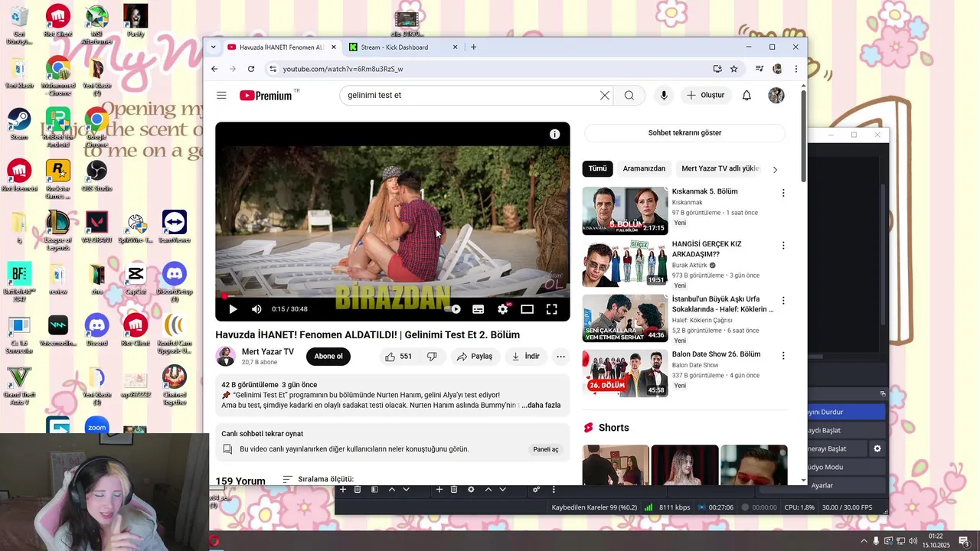Open the Mert Yazar TV channel link
980x551 pixels.
coord(267,352)
